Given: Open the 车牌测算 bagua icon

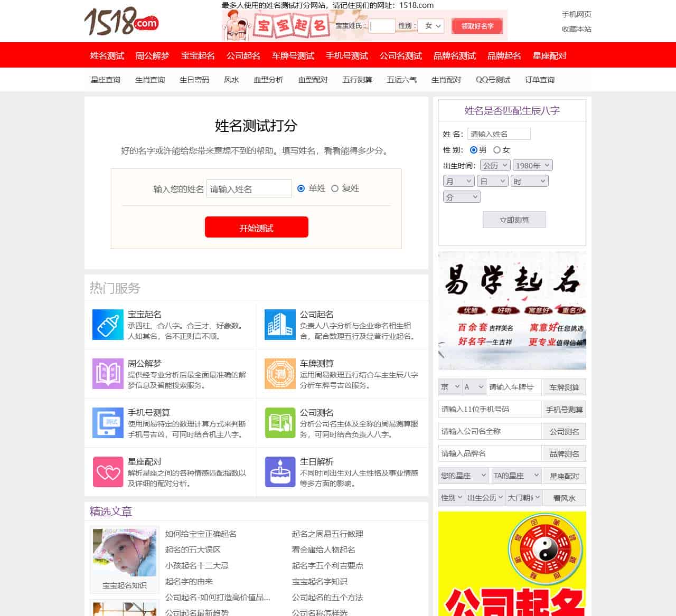Looking at the screenshot, I should tap(280, 374).
